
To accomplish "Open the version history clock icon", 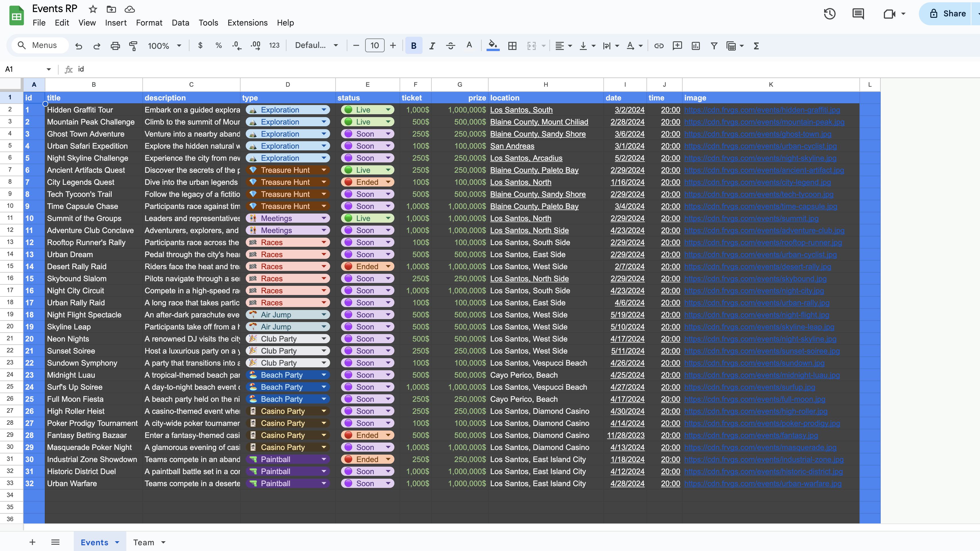I will tap(829, 14).
